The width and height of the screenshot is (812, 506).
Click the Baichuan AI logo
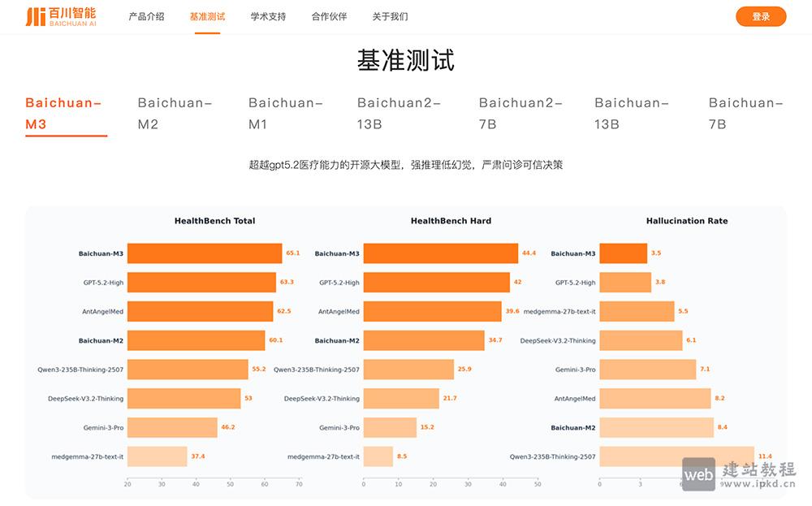61,16
